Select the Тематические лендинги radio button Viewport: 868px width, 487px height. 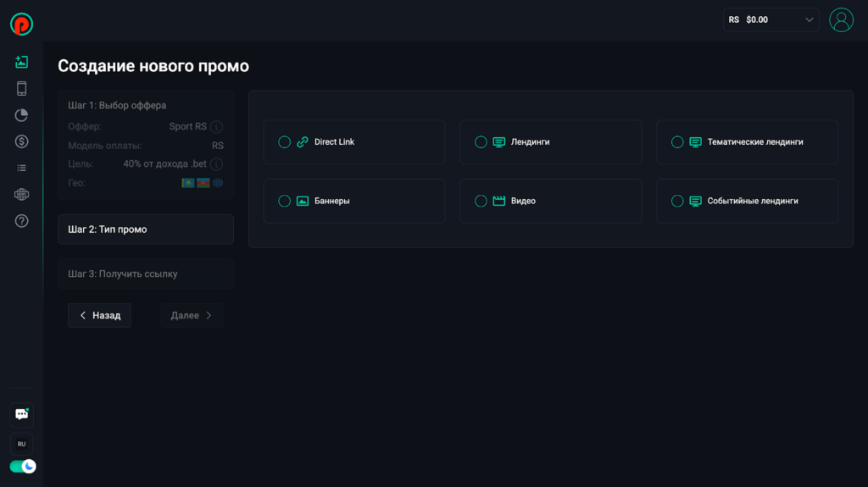tap(677, 142)
